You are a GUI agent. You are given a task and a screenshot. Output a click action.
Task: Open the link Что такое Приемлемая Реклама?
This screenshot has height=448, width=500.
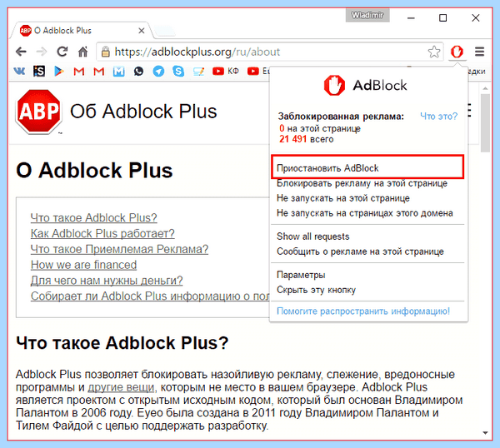click(119, 249)
